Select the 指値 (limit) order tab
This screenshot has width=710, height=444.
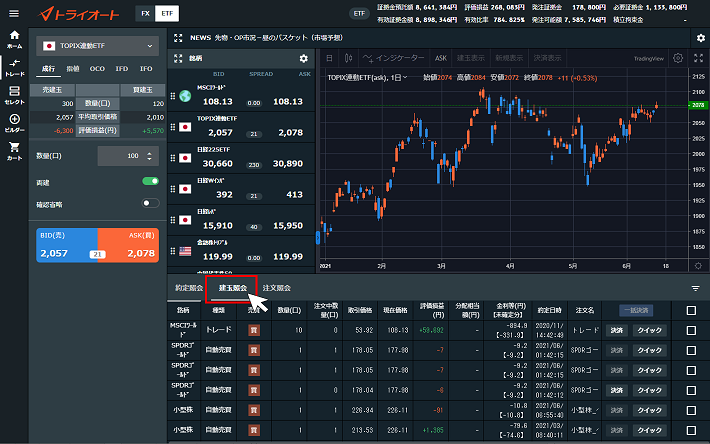pos(73,69)
